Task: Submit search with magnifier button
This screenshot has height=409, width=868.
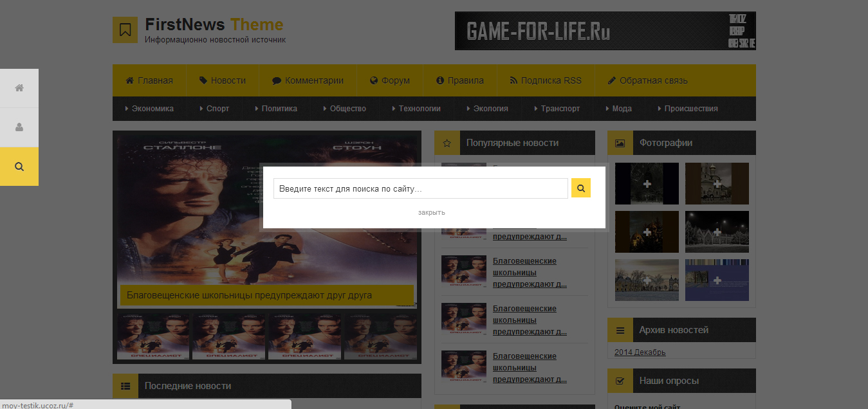Action: (581, 188)
